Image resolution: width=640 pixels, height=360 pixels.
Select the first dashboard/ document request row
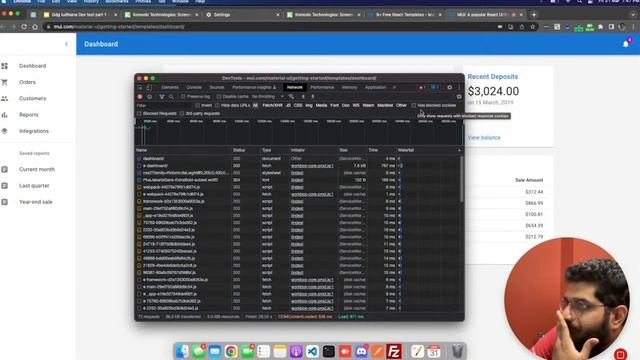(x=298, y=158)
